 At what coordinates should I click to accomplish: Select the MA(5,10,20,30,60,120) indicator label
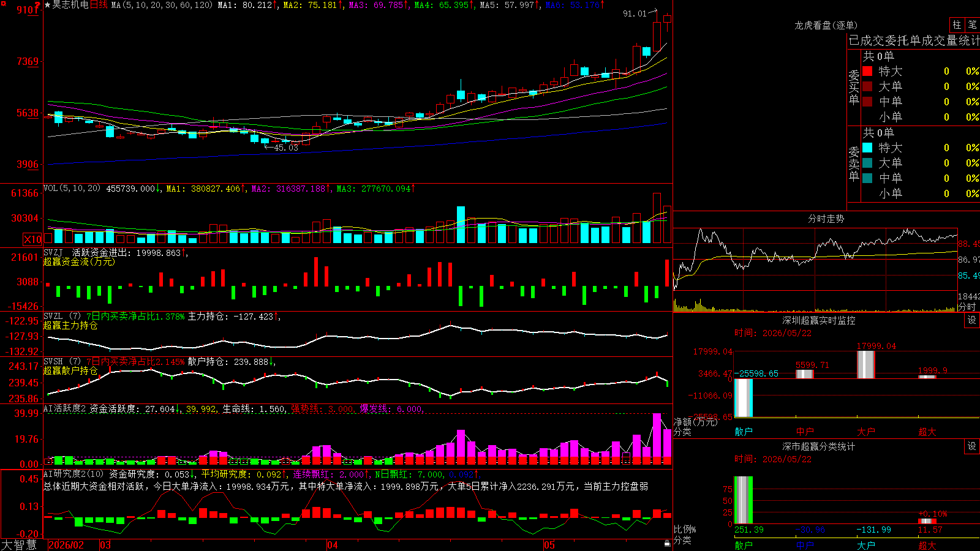point(162,5)
